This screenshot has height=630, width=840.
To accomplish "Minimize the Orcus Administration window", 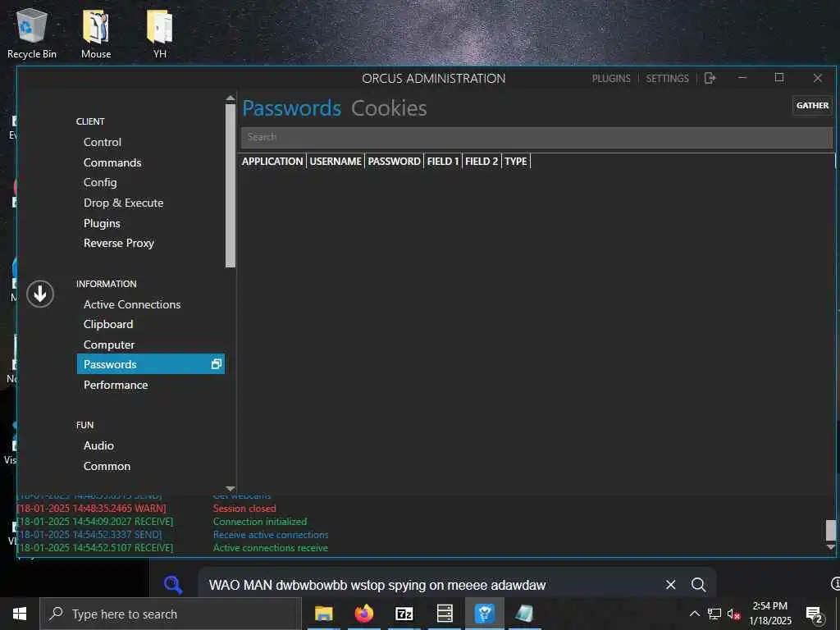I will click(x=742, y=78).
